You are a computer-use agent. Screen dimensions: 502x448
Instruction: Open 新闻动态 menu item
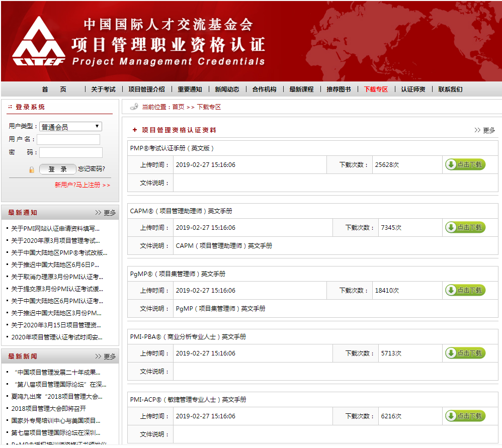227,89
